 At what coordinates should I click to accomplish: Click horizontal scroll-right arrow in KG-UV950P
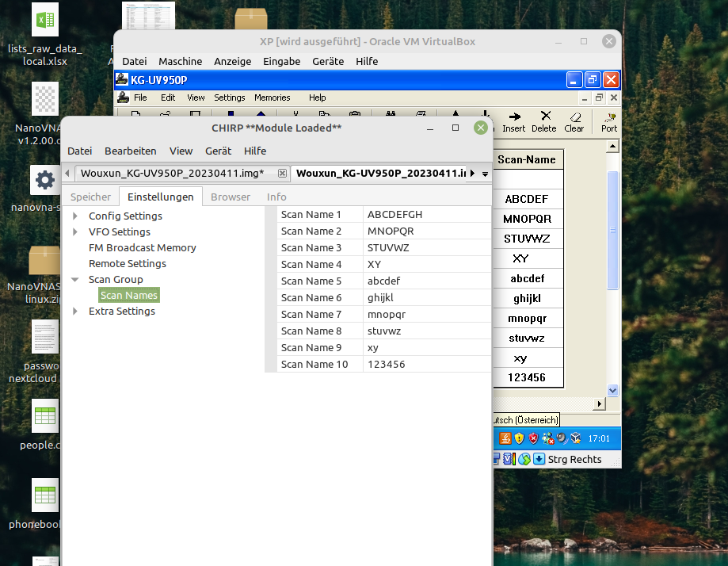pyautogui.click(x=600, y=403)
